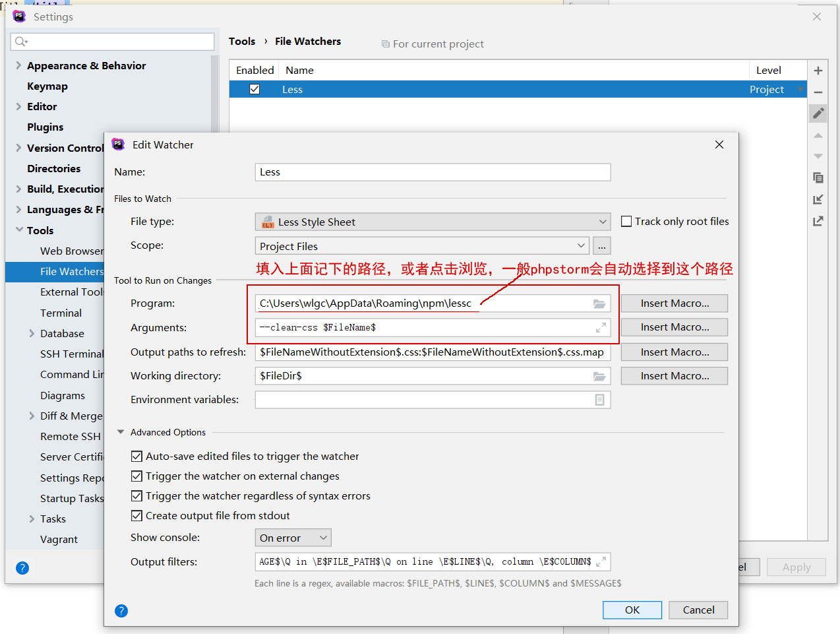Click the settings search magnifier icon
This screenshot has width=840, height=634.
[21, 42]
